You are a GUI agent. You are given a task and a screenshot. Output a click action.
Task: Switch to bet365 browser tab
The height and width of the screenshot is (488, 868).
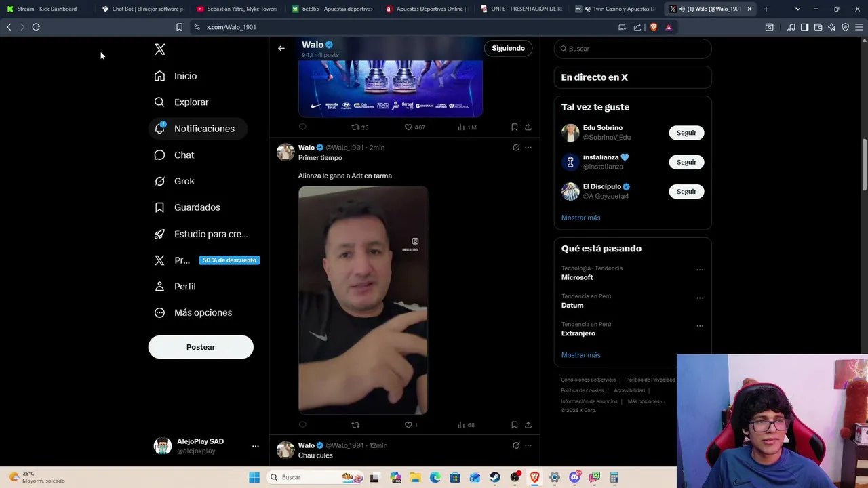(x=332, y=9)
